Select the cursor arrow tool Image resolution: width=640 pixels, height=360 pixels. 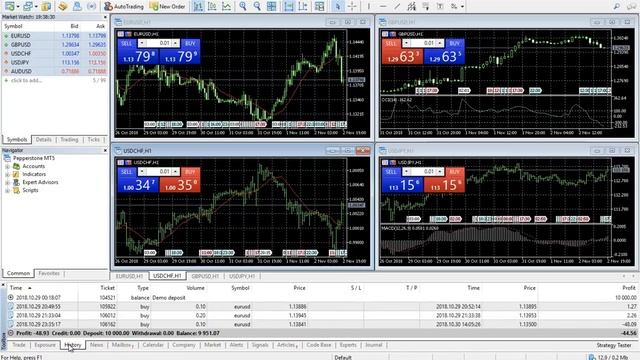(x=338, y=6)
